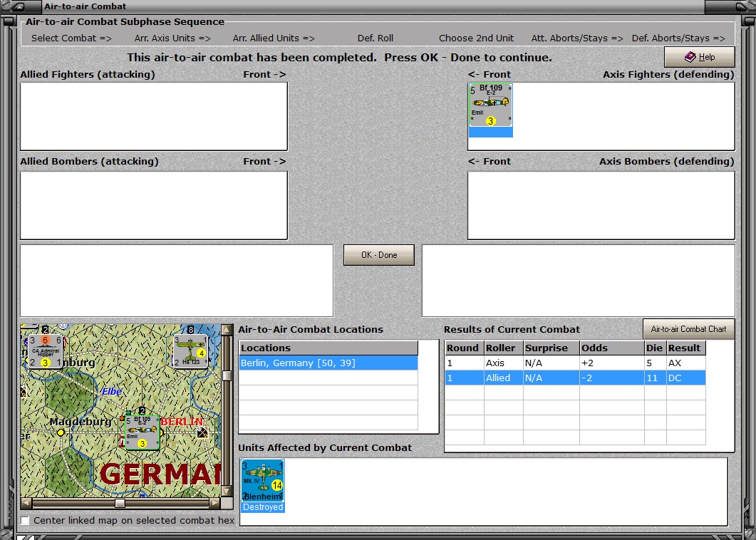Click the map's vertical scrollbar down arrow
The width and height of the screenshot is (756, 540).
pyautogui.click(x=227, y=491)
